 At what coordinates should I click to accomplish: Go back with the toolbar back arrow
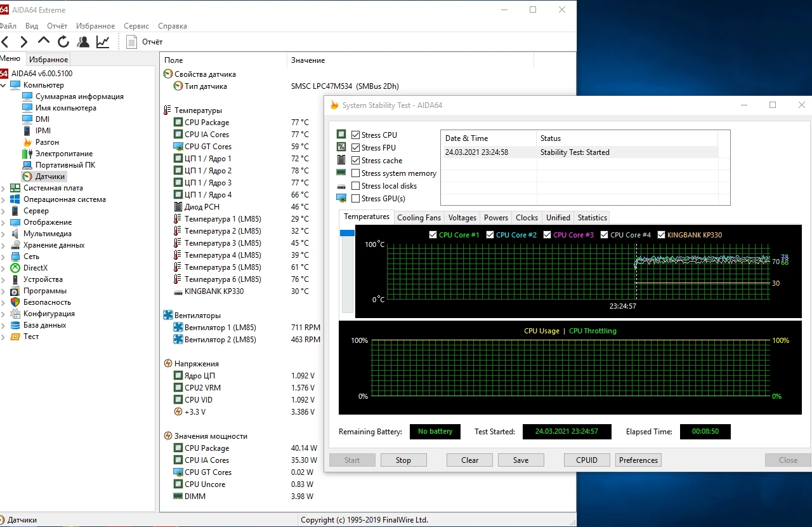coord(5,42)
